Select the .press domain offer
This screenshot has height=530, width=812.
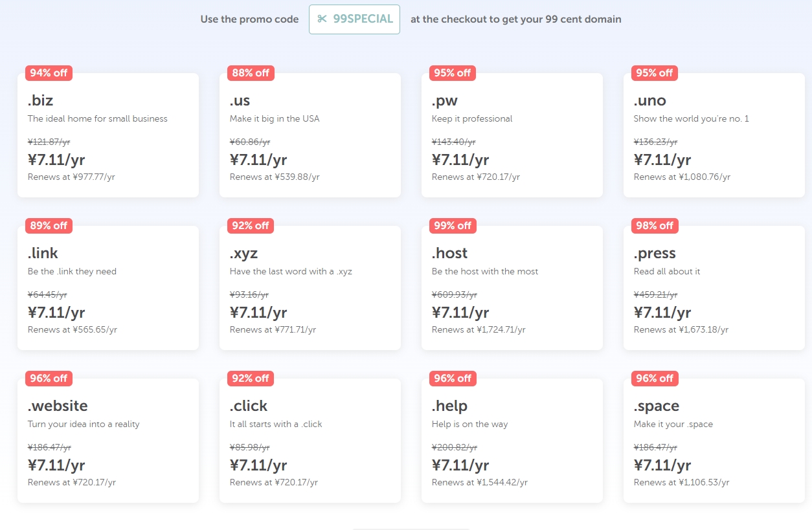coord(714,288)
